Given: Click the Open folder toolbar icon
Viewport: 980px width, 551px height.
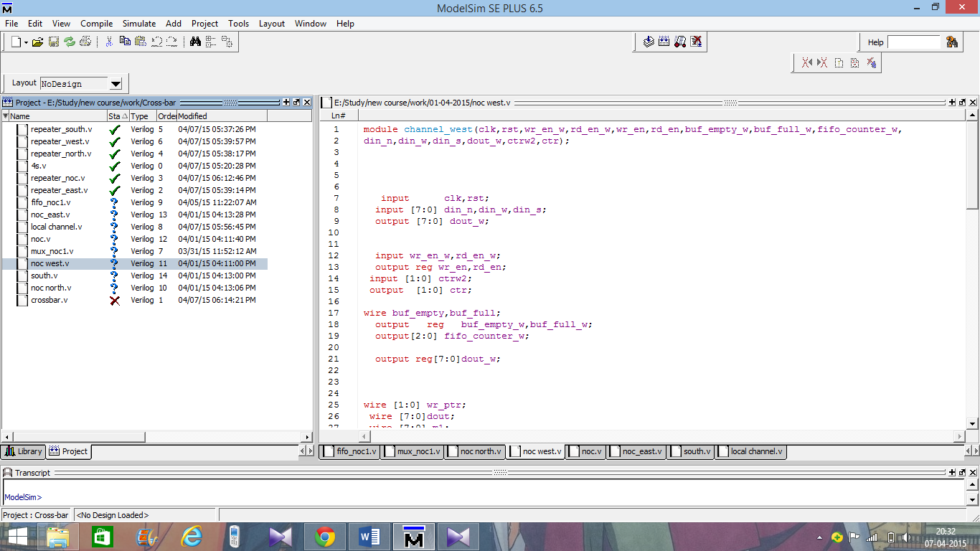Looking at the screenshot, I should pyautogui.click(x=38, y=42).
